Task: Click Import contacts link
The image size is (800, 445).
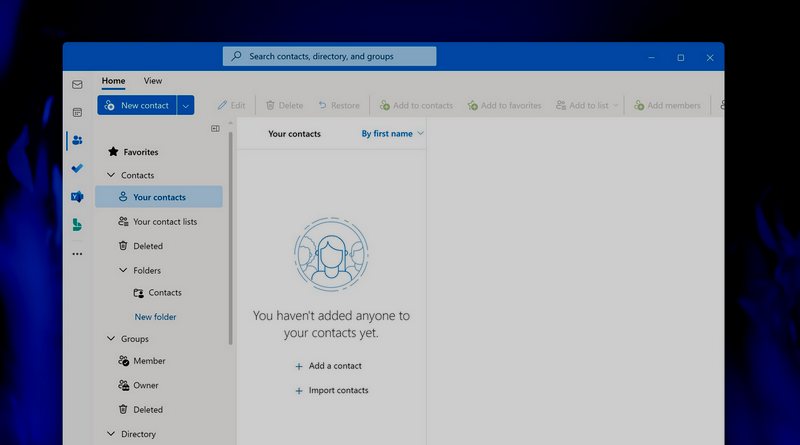Action: coord(337,390)
